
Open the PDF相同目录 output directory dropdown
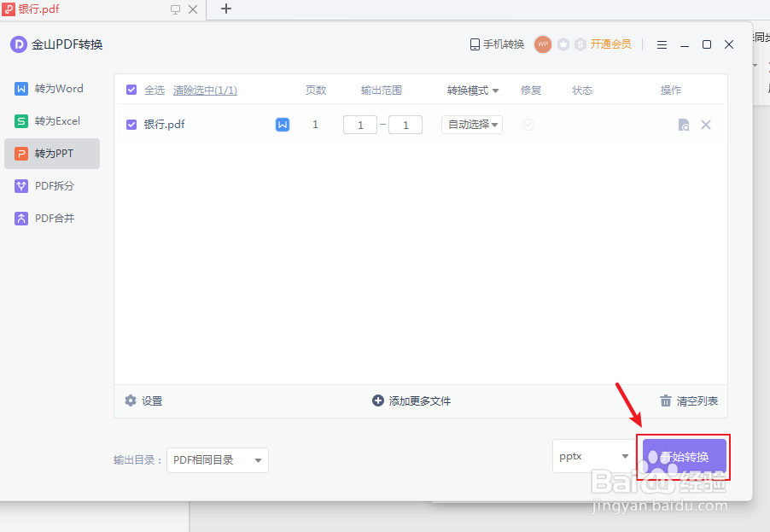(218, 460)
